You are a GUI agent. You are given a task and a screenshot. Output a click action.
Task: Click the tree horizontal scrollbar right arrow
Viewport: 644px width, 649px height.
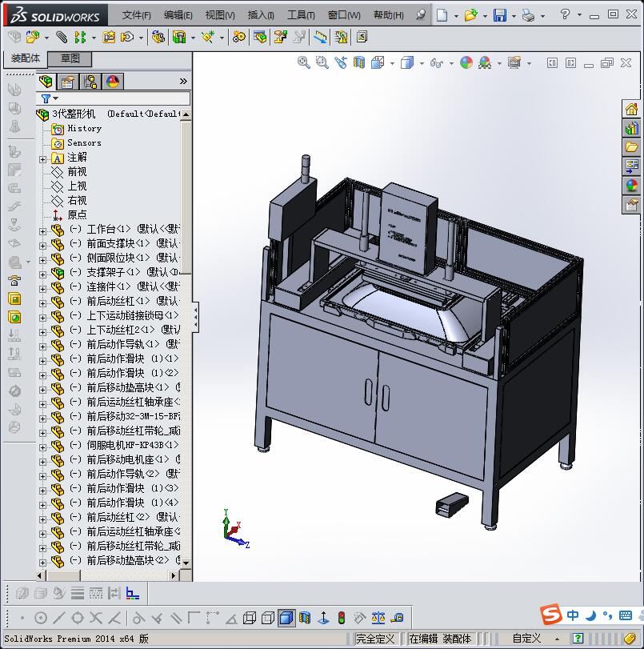(x=174, y=575)
